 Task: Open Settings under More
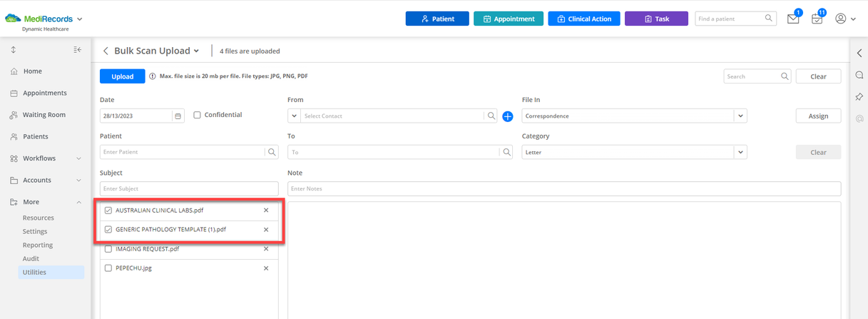[x=35, y=231]
